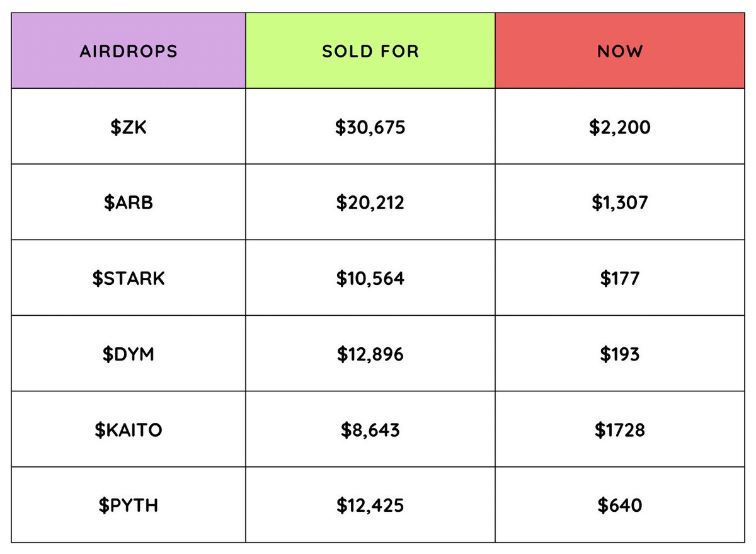Select the $STARK airdrop cell
The width and height of the screenshot is (756, 554).
click(x=129, y=279)
